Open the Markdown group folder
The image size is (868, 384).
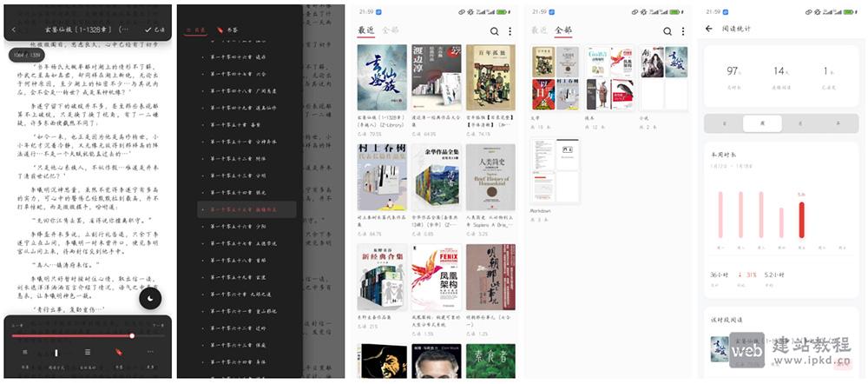(x=556, y=170)
